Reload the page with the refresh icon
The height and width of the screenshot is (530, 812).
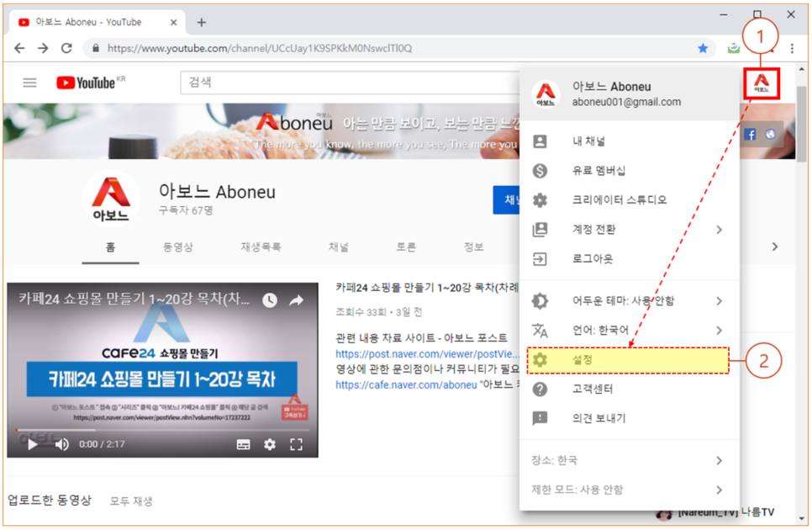pos(66,48)
